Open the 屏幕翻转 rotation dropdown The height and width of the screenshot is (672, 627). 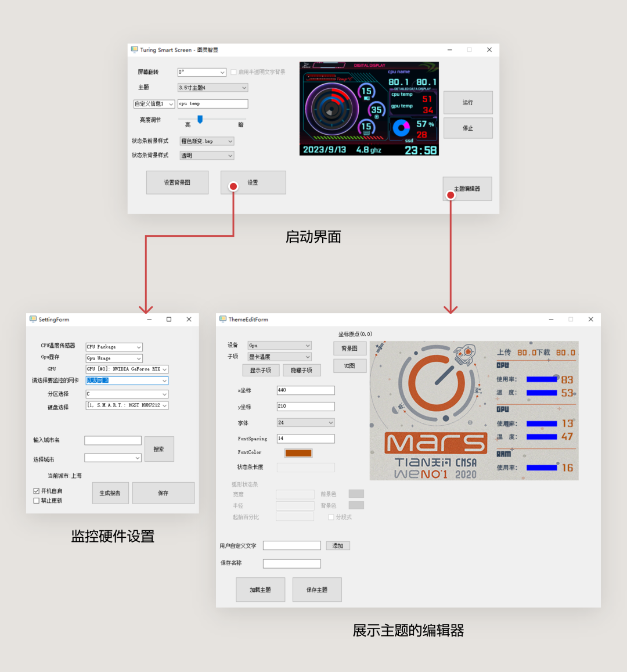coord(202,72)
